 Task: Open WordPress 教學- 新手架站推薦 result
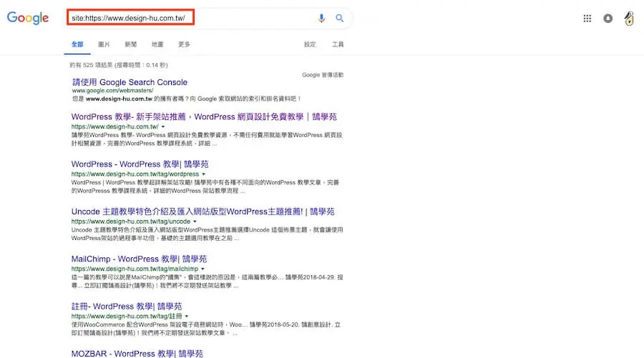(x=204, y=117)
